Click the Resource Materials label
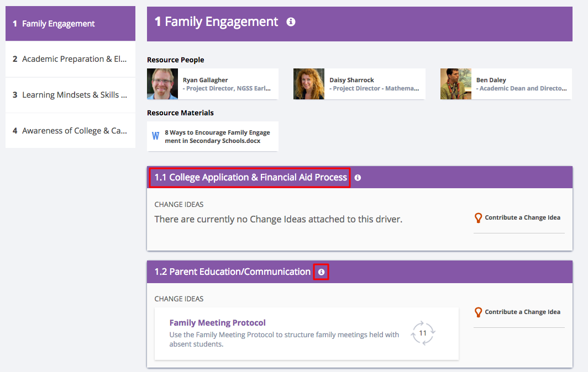 [180, 113]
